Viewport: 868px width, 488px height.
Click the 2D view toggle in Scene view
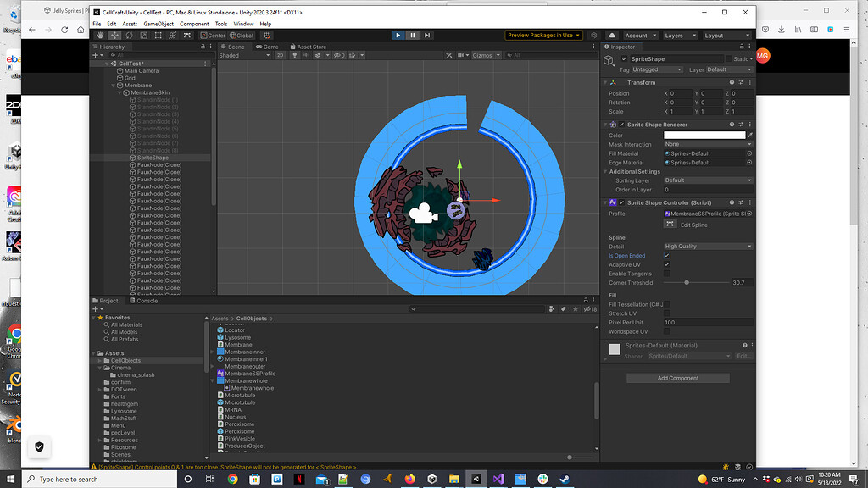pos(281,55)
